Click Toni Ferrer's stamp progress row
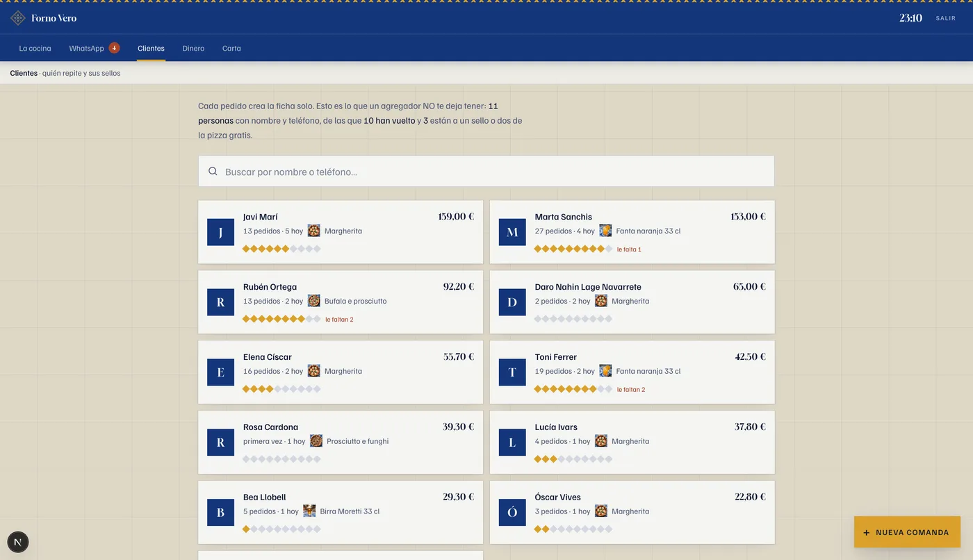This screenshot has height=560, width=973. coord(573,389)
